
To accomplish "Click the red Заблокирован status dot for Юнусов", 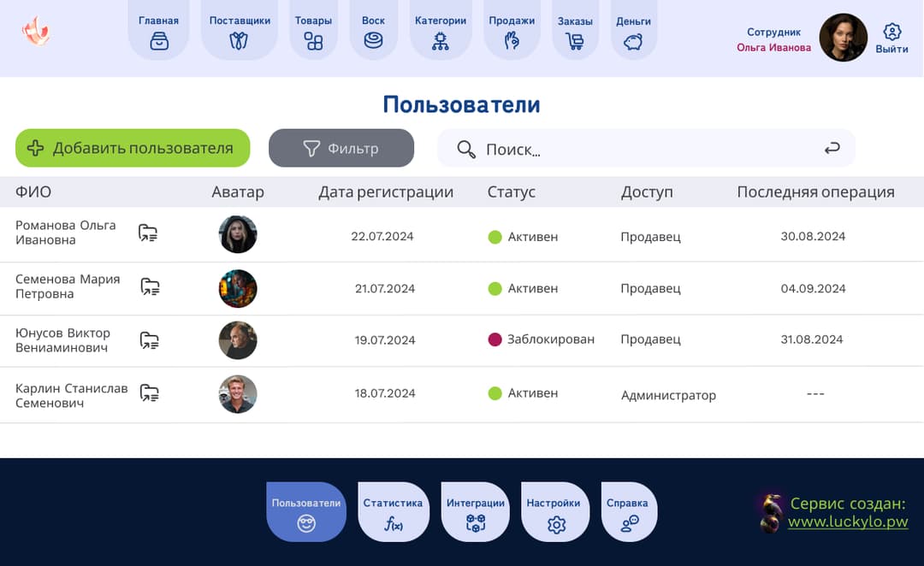I will (x=494, y=339).
